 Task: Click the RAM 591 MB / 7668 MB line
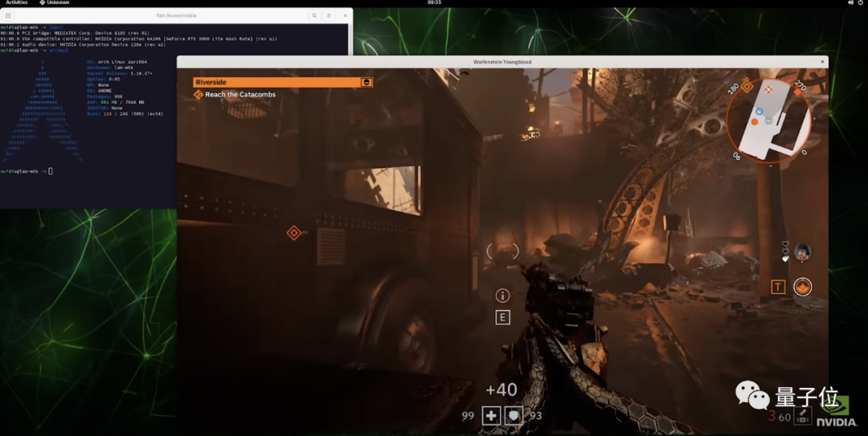(116, 102)
